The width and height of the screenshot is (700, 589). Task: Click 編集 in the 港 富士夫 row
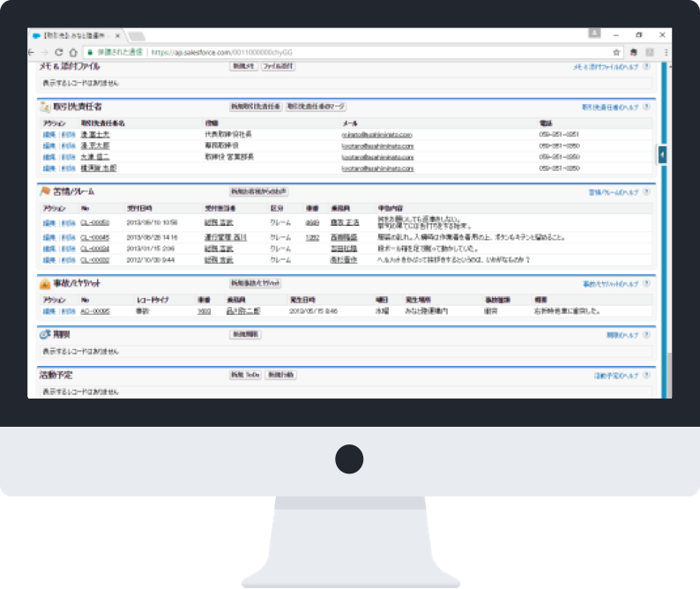[49, 135]
